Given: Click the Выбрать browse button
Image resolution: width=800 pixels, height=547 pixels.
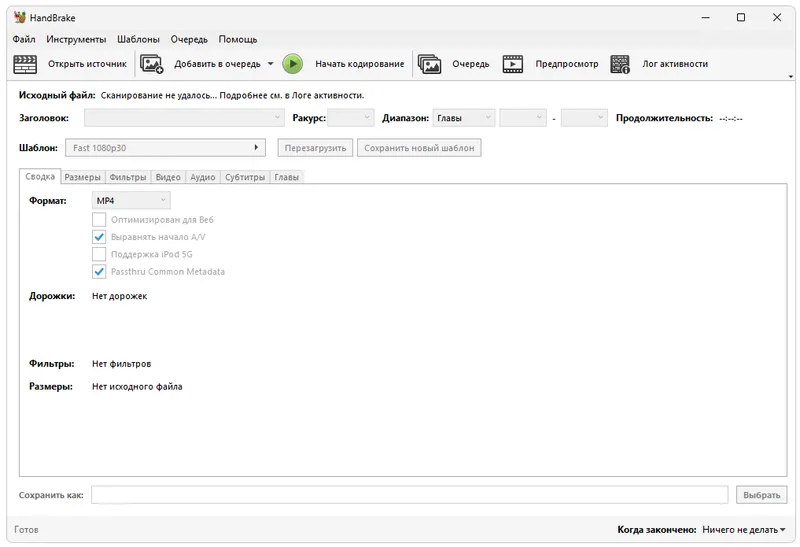Looking at the screenshot, I should click(x=761, y=495).
